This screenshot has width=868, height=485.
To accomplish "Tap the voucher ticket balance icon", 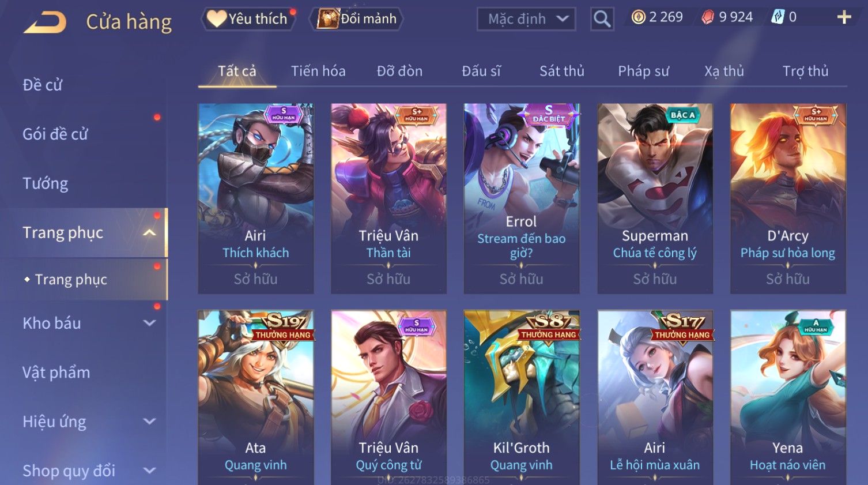I will [x=778, y=17].
